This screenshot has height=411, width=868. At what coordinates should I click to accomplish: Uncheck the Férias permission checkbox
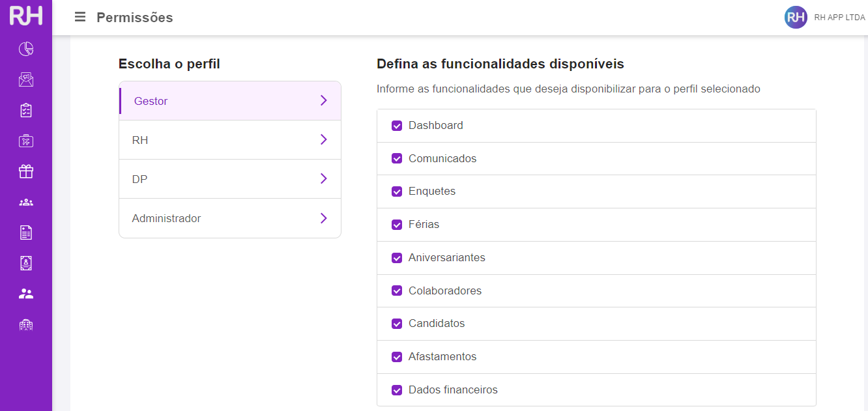(397, 225)
